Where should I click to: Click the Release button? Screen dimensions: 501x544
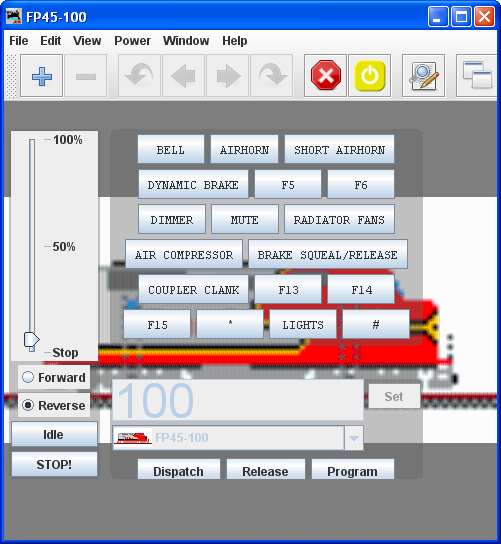click(265, 470)
